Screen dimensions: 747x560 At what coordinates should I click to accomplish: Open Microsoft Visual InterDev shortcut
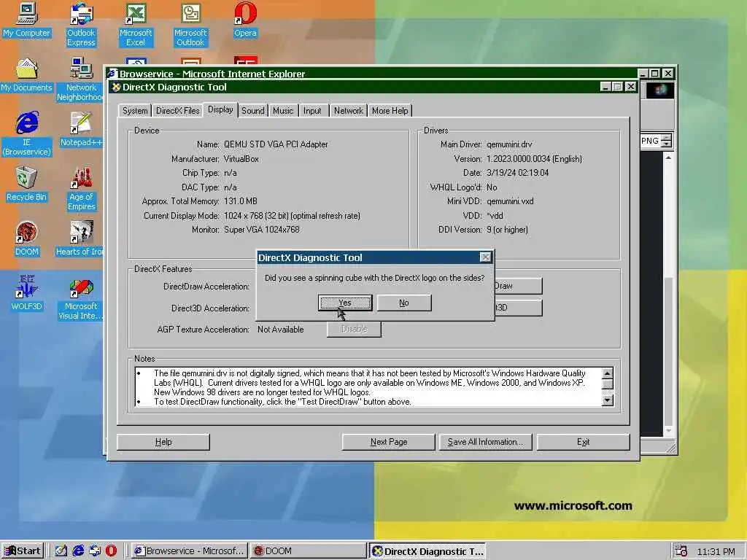pyautogui.click(x=81, y=298)
